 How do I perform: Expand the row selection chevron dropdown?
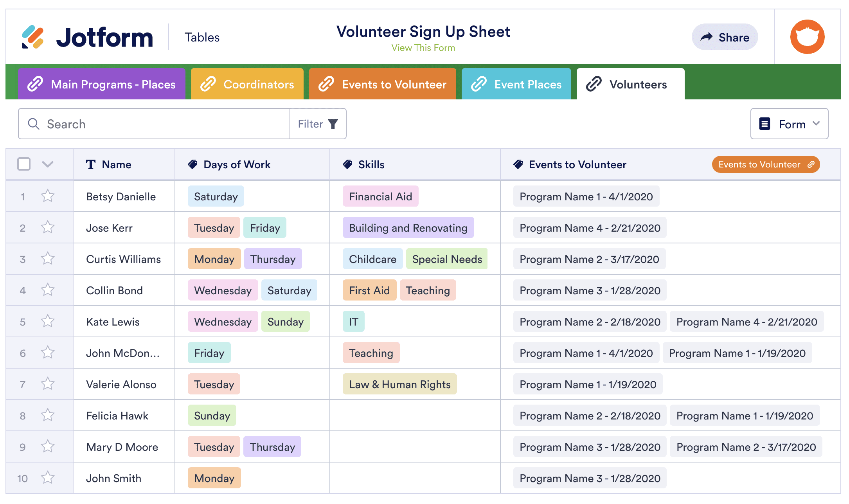click(x=48, y=164)
